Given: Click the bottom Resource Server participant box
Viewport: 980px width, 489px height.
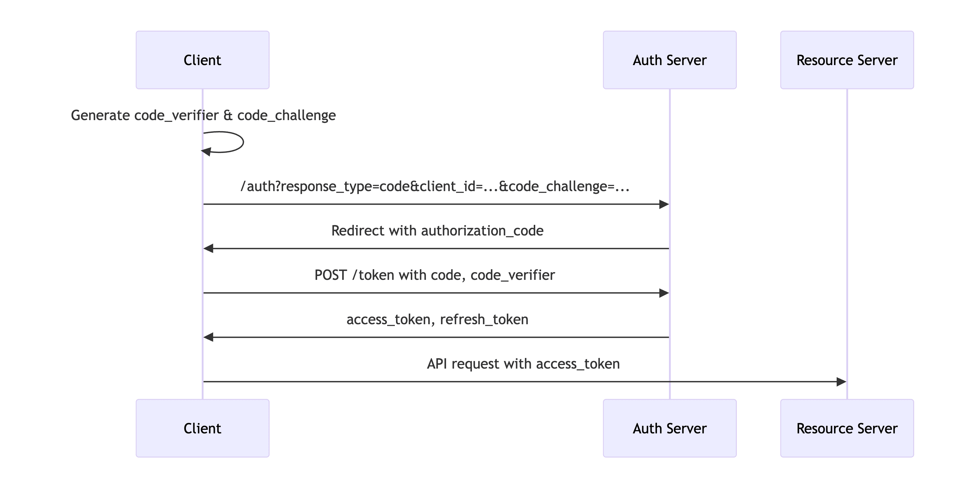Looking at the screenshot, I should 847,428.
